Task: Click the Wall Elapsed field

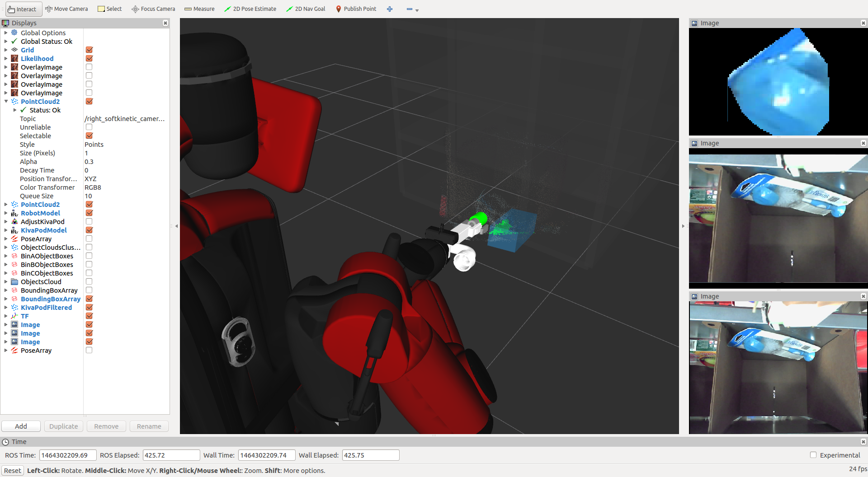Action: [x=371, y=455]
